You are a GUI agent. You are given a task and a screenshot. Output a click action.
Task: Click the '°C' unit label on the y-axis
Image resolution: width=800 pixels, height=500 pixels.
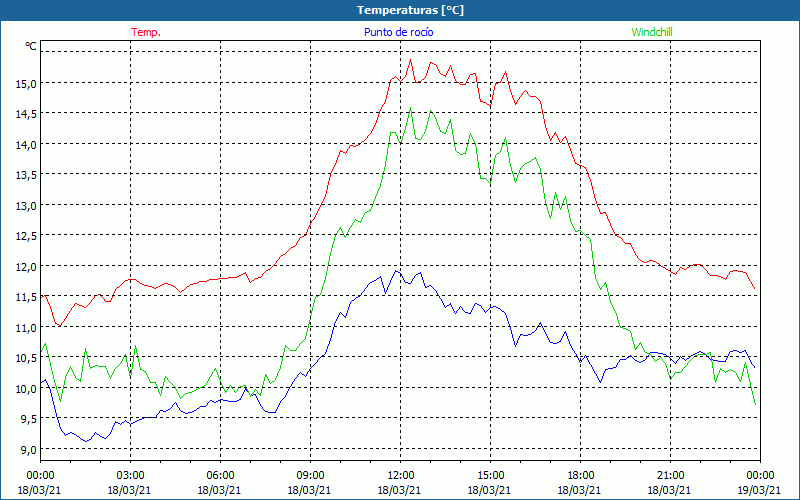click(x=31, y=46)
